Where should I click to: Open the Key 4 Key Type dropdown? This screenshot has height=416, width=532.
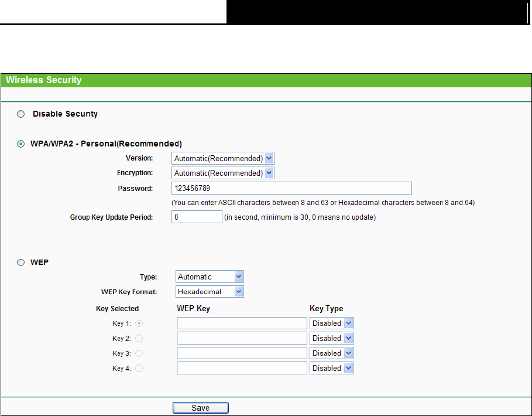(332, 368)
